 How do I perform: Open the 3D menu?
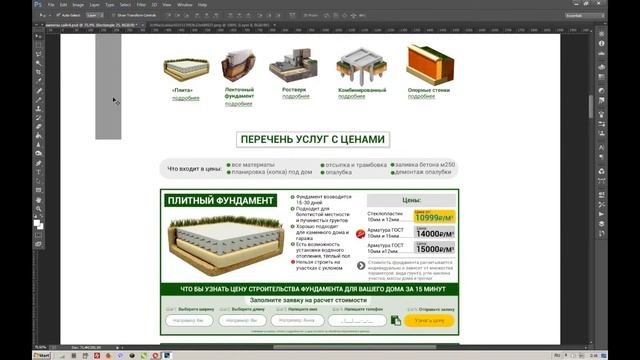(x=154, y=5)
